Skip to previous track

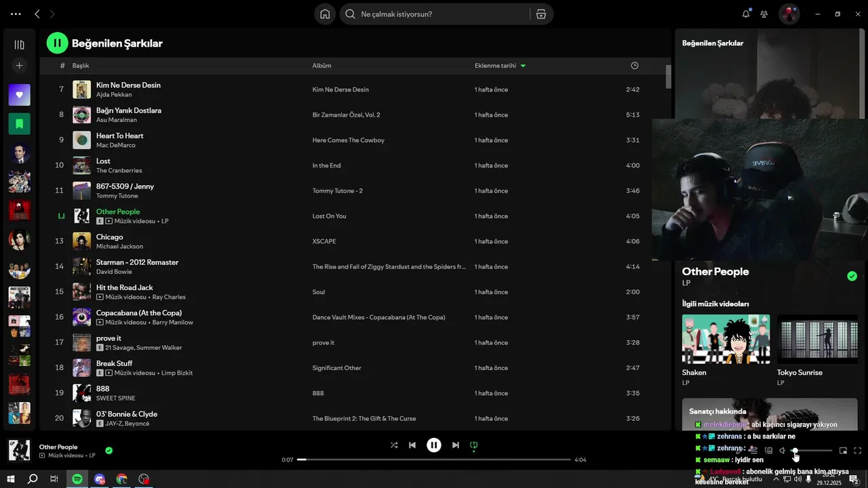pos(412,445)
